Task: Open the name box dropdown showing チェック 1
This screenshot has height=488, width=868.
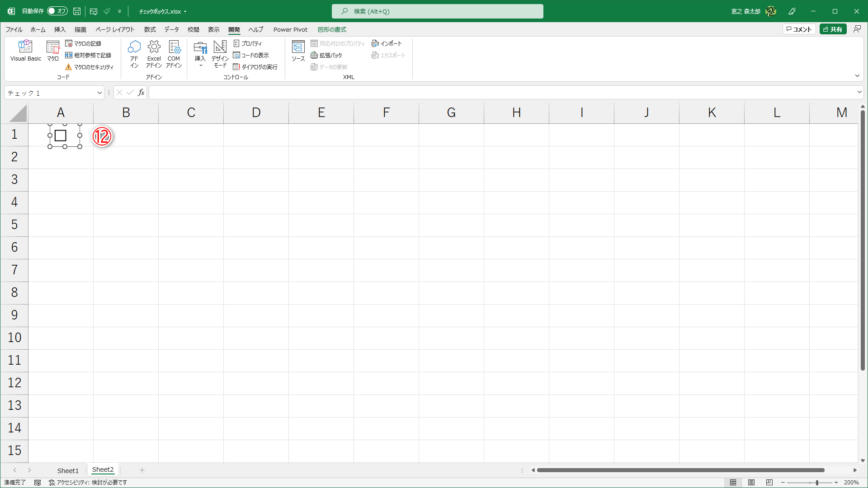Action: coord(99,93)
